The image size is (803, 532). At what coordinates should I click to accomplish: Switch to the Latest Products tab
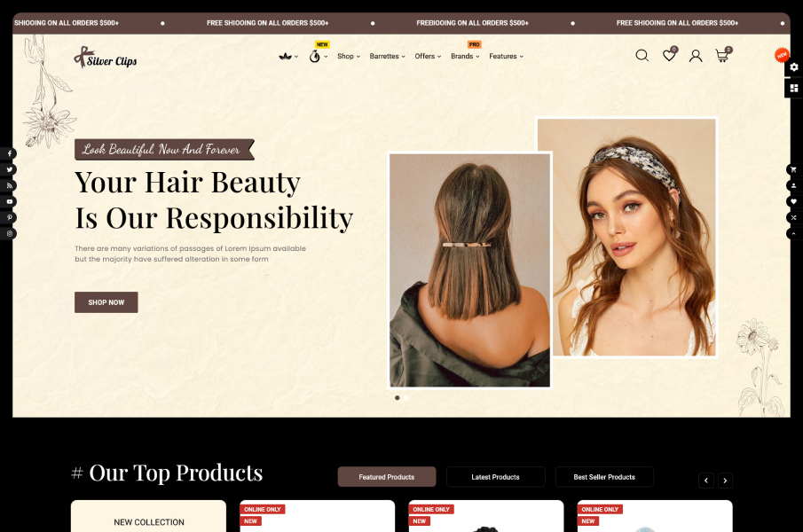point(495,477)
